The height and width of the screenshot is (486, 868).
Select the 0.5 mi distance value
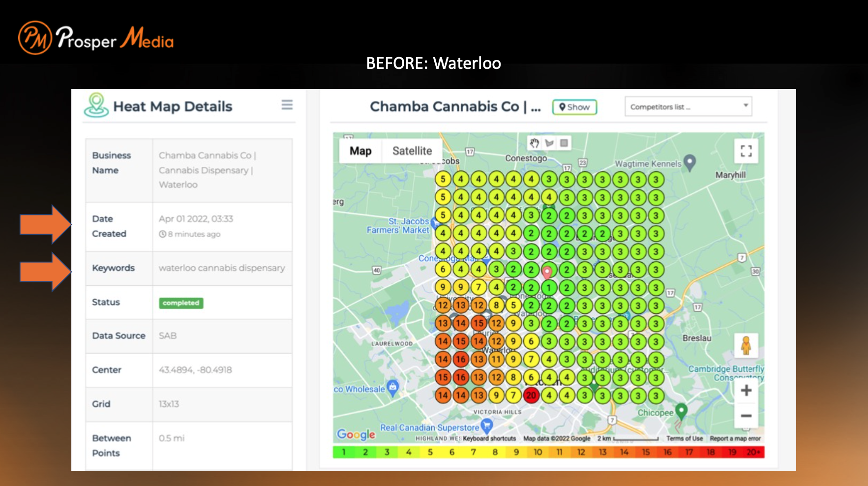[172, 438]
